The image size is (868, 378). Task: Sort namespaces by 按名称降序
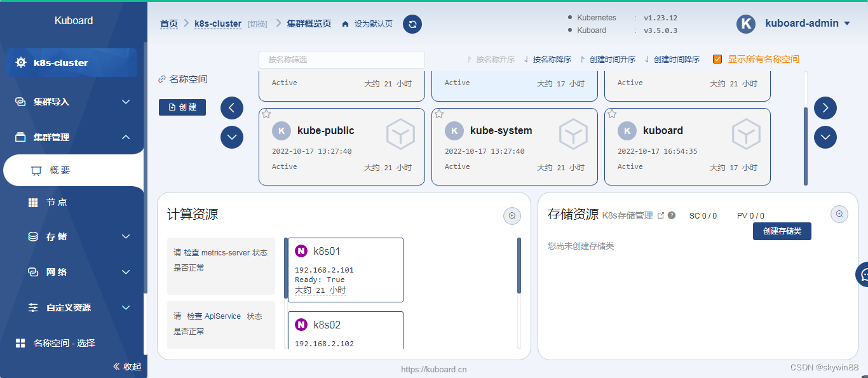click(547, 60)
